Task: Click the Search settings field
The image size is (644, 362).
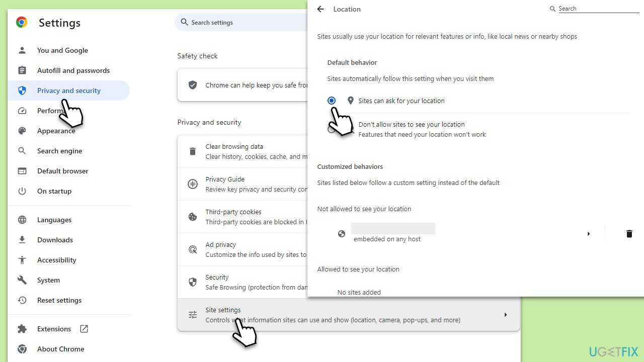Action: (241, 22)
